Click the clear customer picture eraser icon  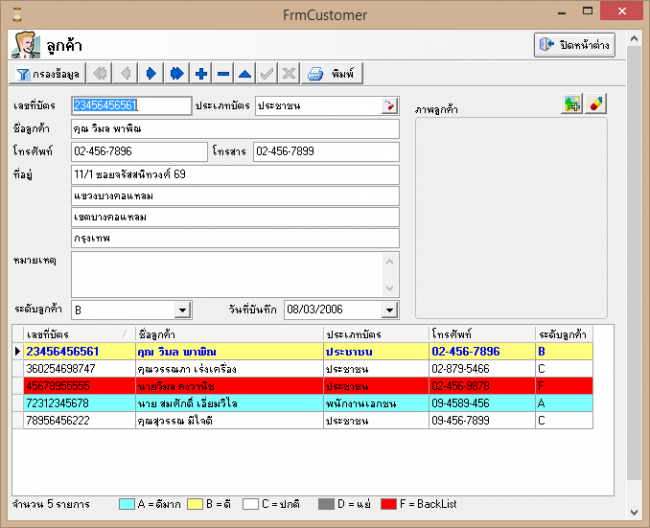click(595, 105)
